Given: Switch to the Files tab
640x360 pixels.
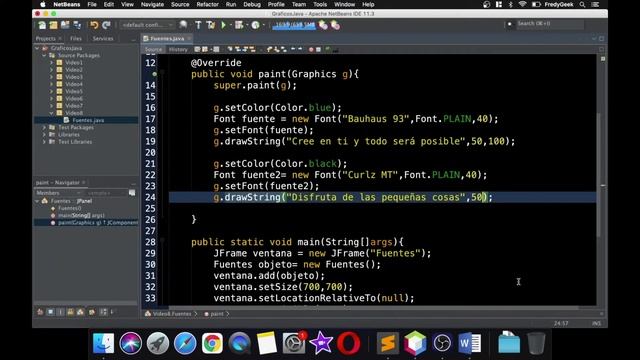Looking at the screenshot, I should point(76,38).
